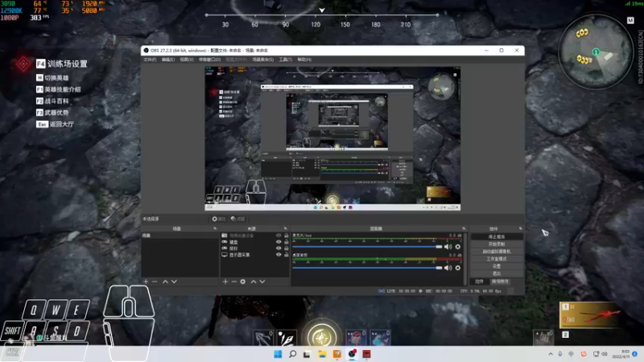The image size is (644, 362).
Task: Open the Windows Start menu
Action: click(x=278, y=354)
